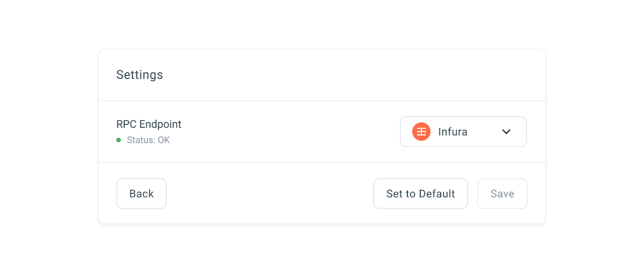The width and height of the screenshot is (644, 273).
Task: Click the down arrow beside Infura
Action: tap(506, 132)
